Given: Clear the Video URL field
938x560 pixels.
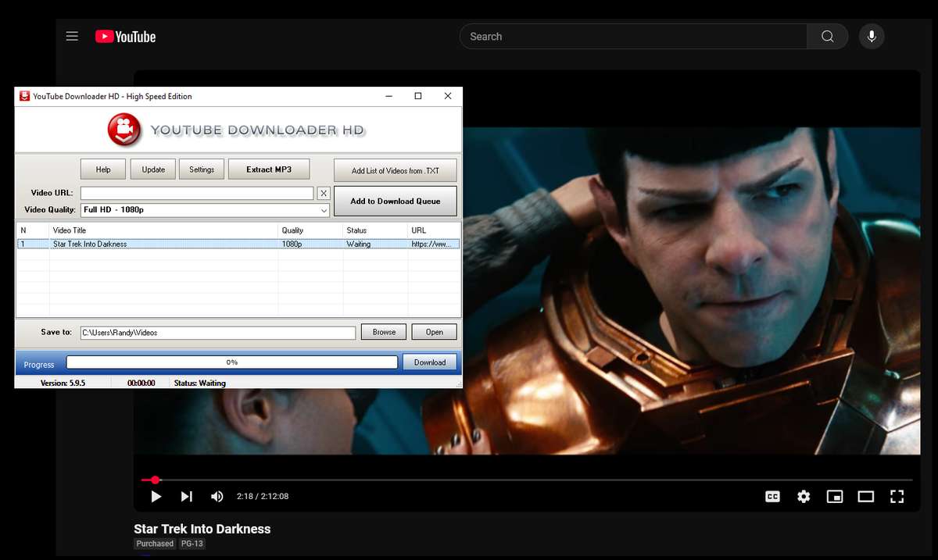Looking at the screenshot, I should click(324, 193).
